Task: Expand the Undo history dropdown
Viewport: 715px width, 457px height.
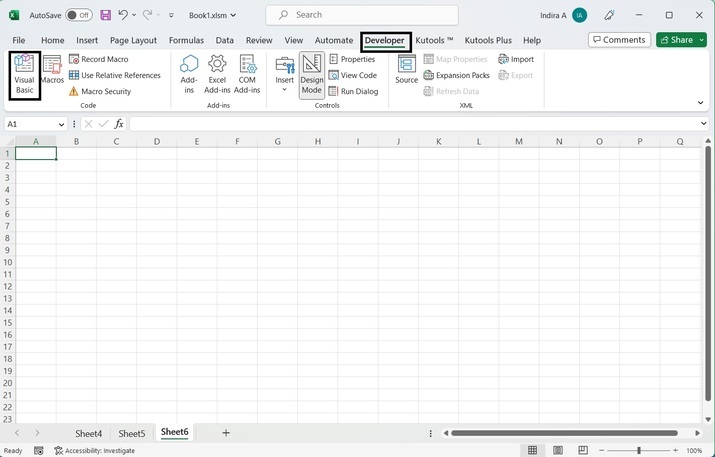Action: (134, 15)
